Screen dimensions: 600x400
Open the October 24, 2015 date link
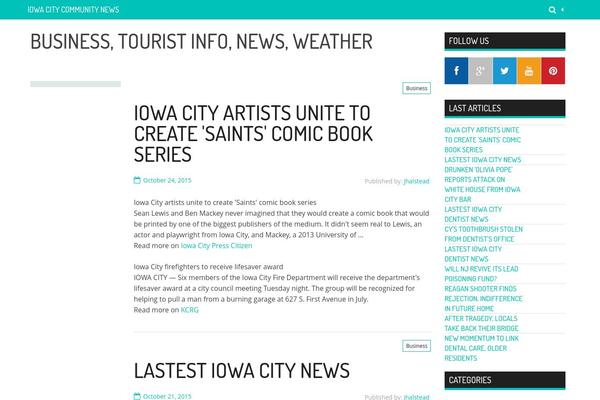(167, 180)
